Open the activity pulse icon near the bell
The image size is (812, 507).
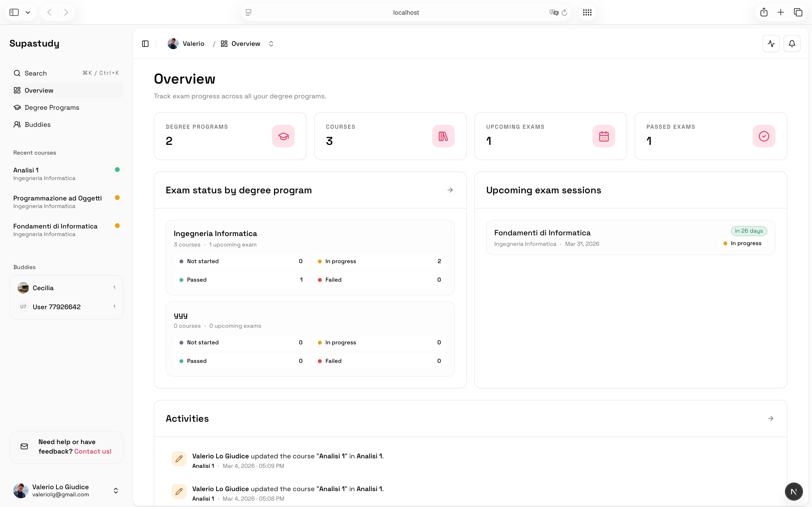click(771, 43)
